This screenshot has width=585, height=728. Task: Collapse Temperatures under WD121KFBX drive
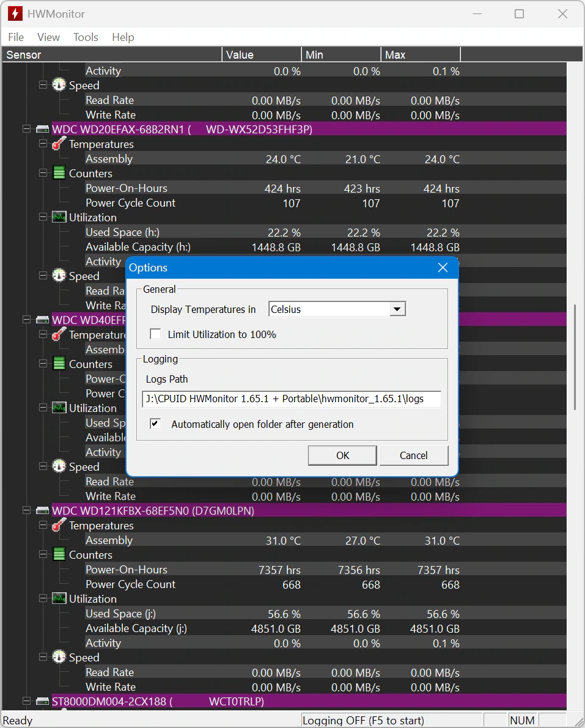(43, 525)
